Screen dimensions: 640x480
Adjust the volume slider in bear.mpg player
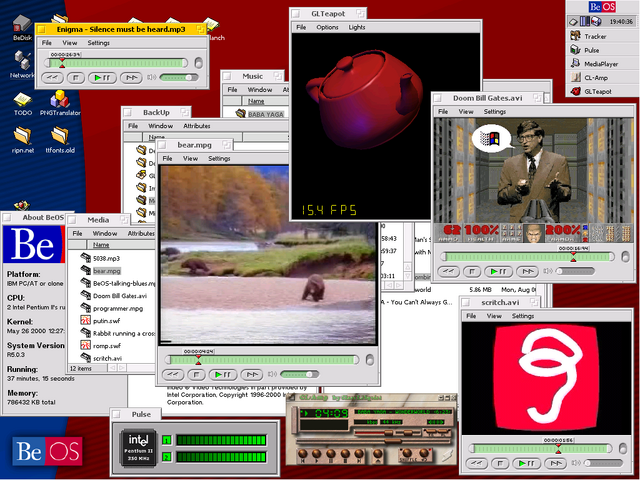[299, 374]
